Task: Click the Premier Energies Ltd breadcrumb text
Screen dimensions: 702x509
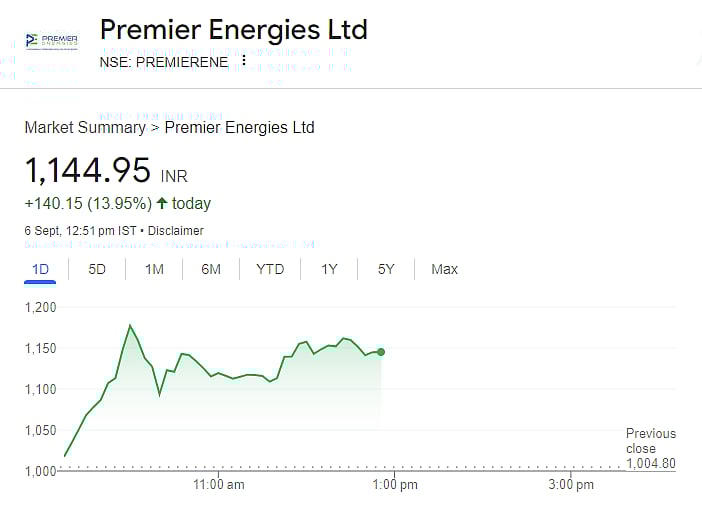Action: (x=239, y=127)
